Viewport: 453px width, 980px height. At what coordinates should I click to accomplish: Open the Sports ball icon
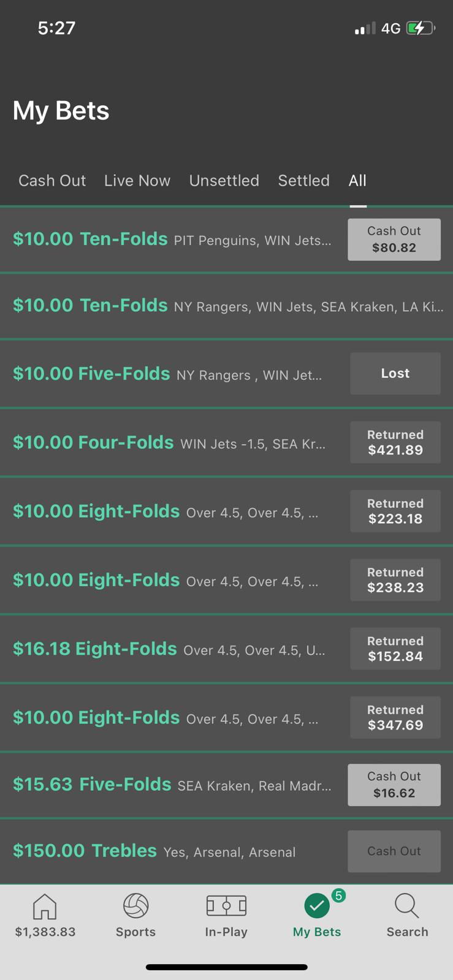tap(135, 906)
